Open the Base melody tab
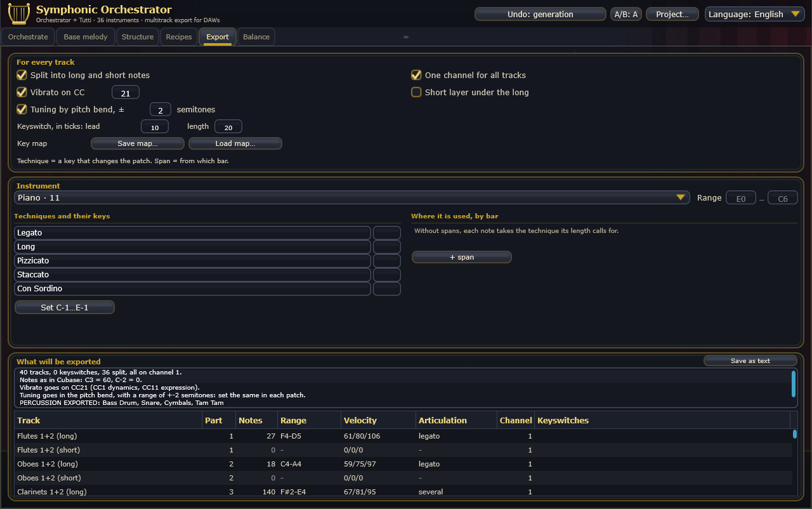 86,37
